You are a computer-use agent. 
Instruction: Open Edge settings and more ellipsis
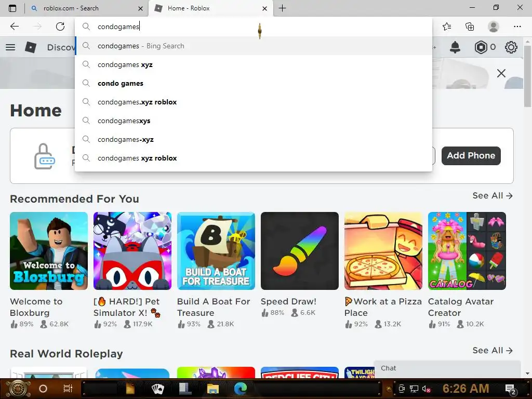click(x=517, y=26)
